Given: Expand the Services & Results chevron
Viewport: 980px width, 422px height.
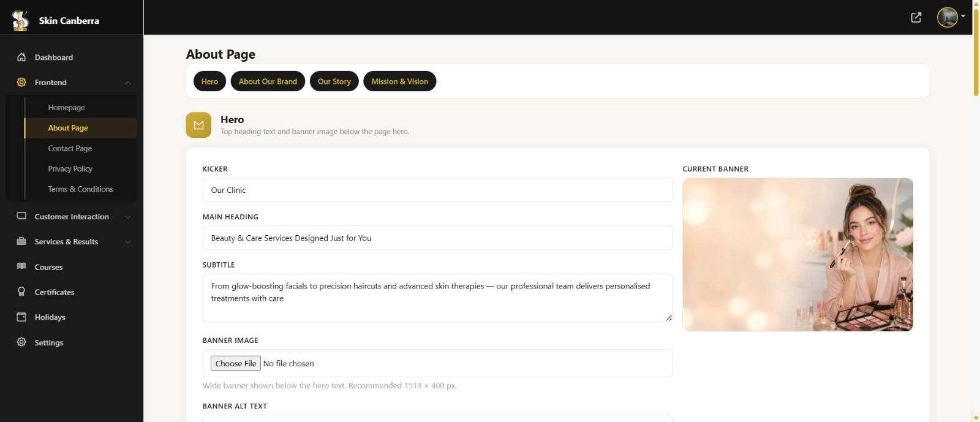Looking at the screenshot, I should tap(128, 242).
